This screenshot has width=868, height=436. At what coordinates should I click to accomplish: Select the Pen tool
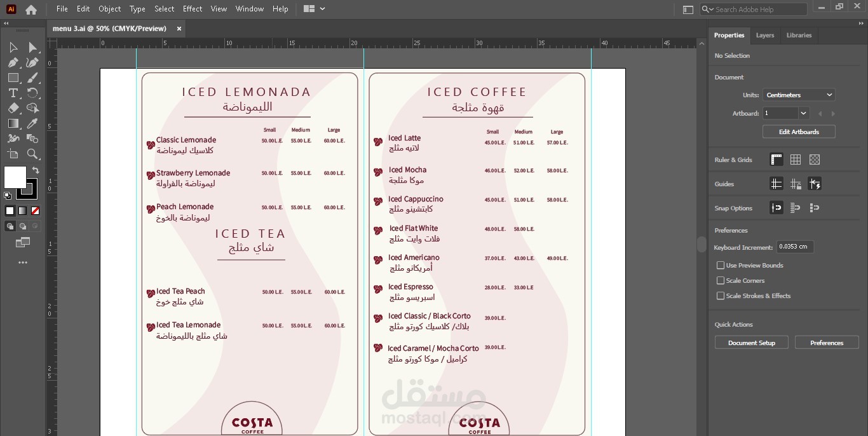pyautogui.click(x=13, y=62)
